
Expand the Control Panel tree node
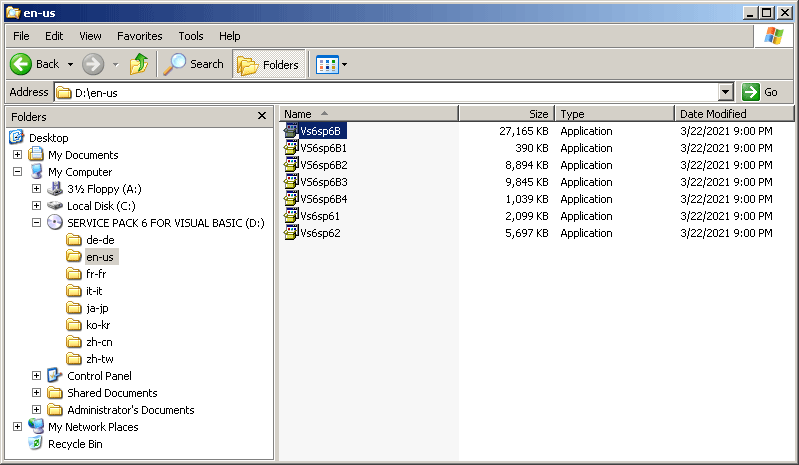[x=36, y=376]
